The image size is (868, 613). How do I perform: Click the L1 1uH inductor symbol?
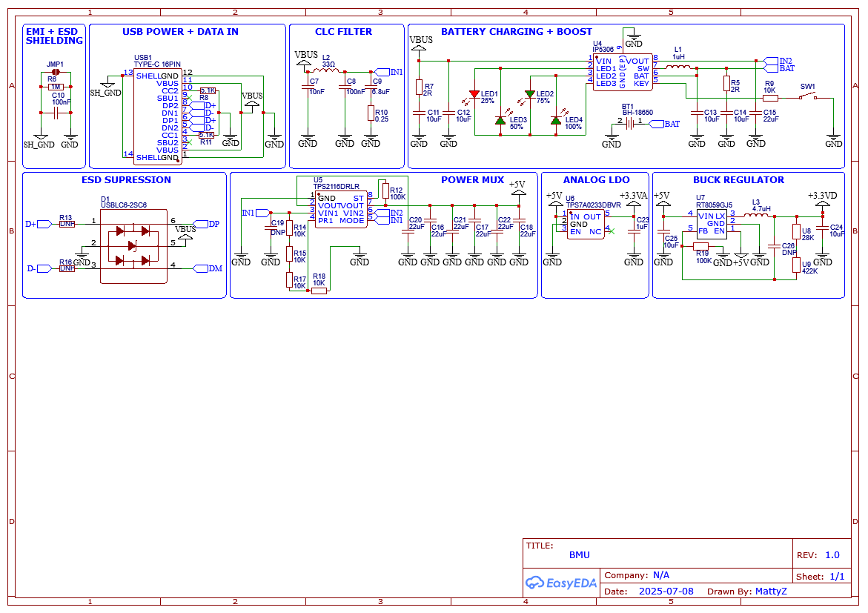677,67
